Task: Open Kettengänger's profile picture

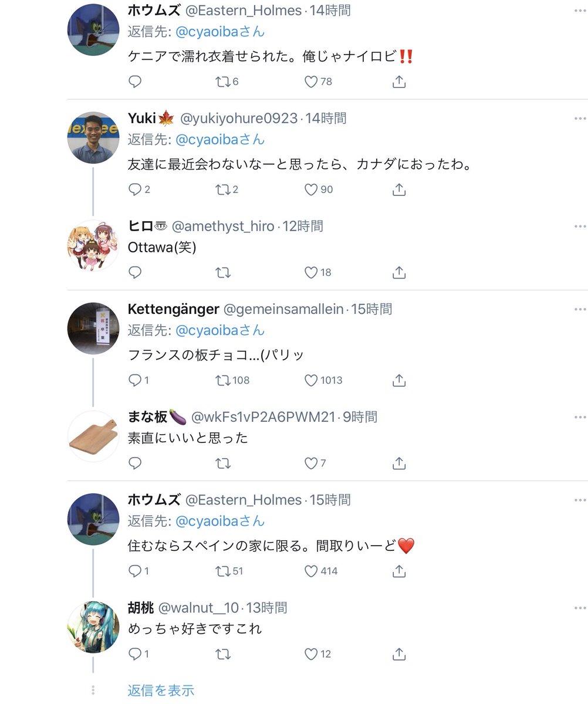Action: tap(93, 329)
